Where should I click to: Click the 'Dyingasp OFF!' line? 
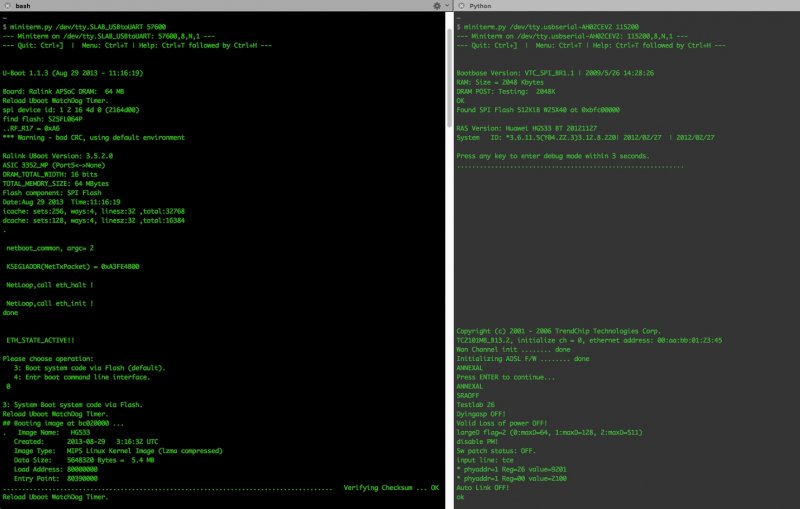pos(481,414)
